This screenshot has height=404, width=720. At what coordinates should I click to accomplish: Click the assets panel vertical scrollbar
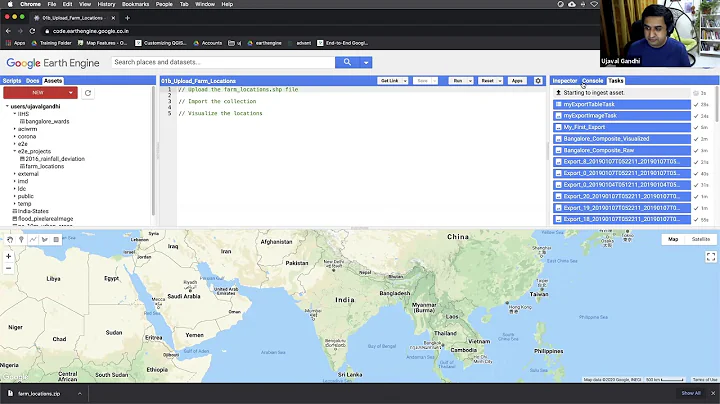(x=153, y=152)
